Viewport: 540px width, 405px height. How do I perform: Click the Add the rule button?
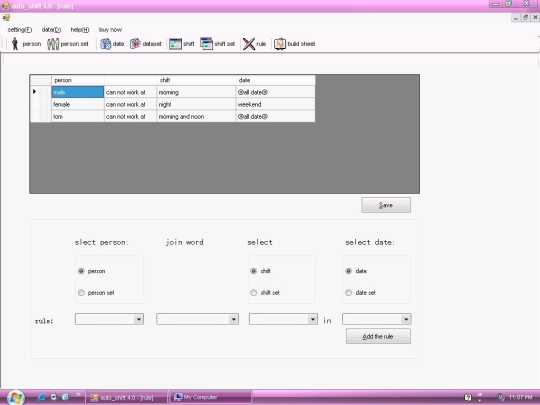pyautogui.click(x=378, y=336)
